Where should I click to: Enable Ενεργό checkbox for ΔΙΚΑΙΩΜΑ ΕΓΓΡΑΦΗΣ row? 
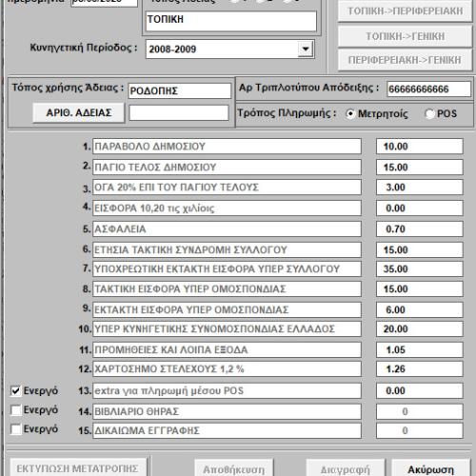(15, 429)
